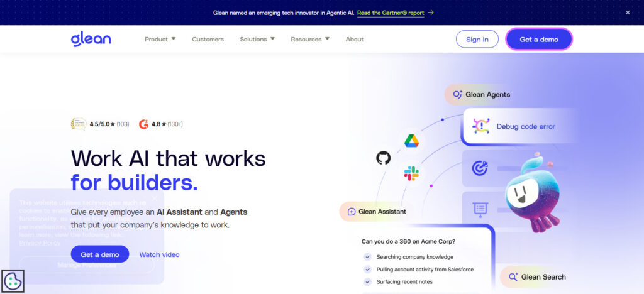Screen dimensions: 644x294
Task: Click the 4.5/5.0 rating text
Action: (109, 124)
